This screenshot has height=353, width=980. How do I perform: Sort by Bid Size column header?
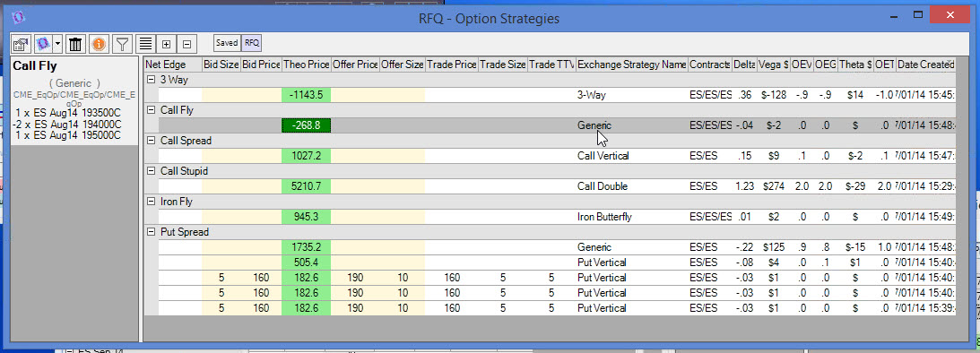coord(221,65)
